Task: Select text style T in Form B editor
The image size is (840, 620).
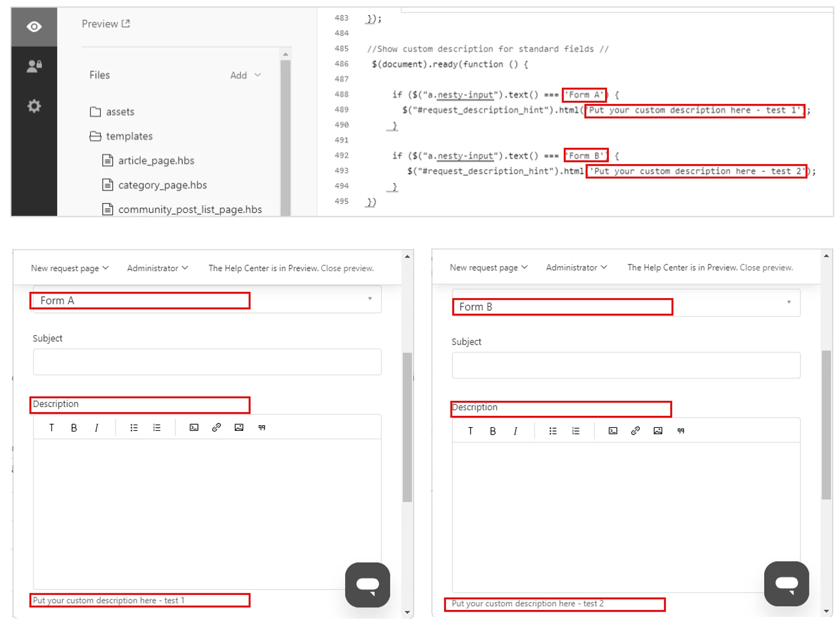Action: coord(470,431)
